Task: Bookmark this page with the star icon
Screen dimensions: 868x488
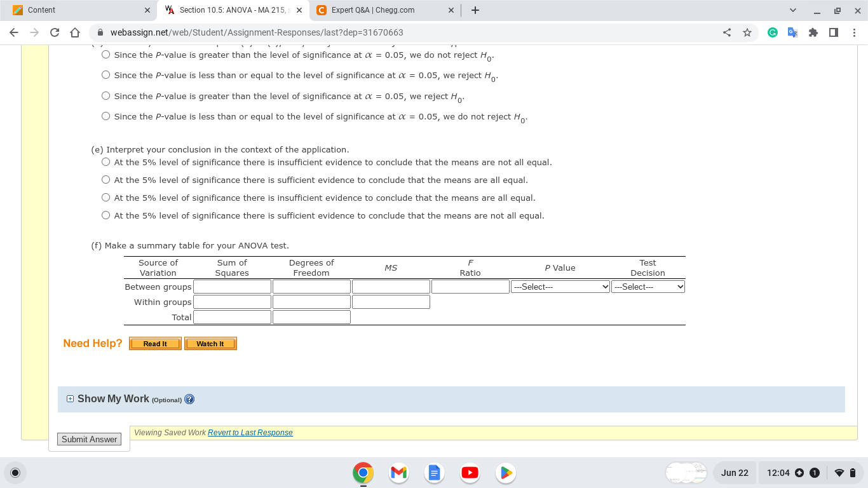Action: point(747,32)
